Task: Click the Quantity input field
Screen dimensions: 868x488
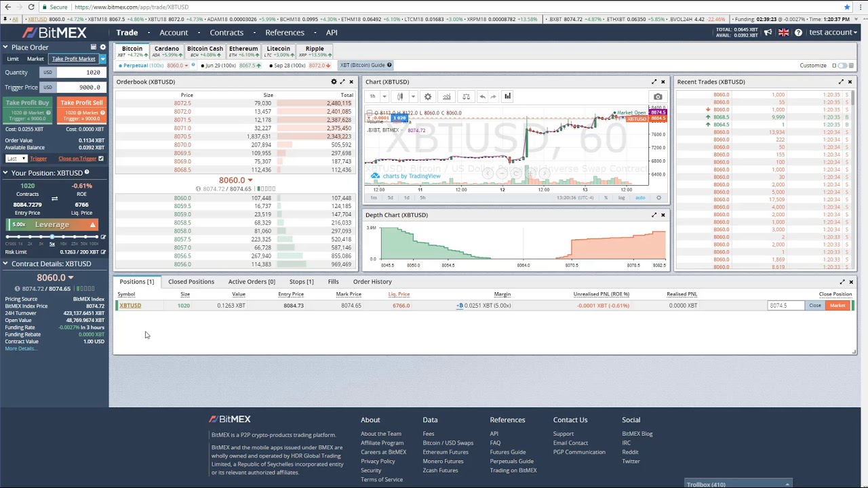Action: coord(80,73)
